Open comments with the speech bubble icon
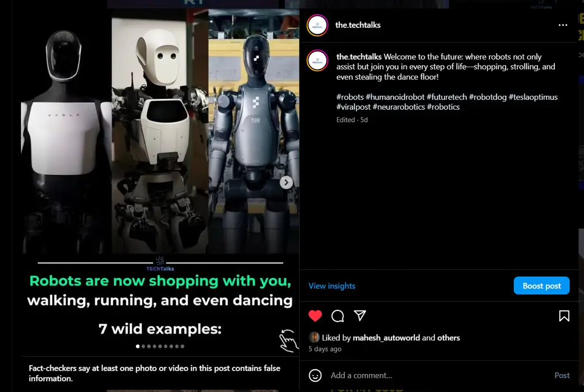Viewport: 584px width, 392px height. (x=338, y=316)
